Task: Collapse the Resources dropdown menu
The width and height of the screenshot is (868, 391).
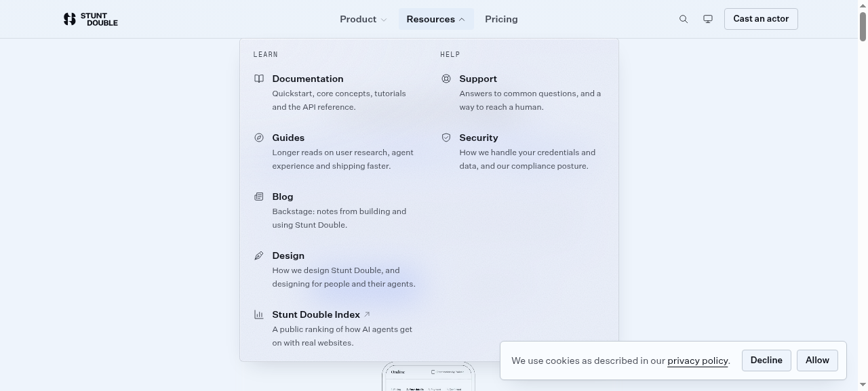Action: click(436, 19)
